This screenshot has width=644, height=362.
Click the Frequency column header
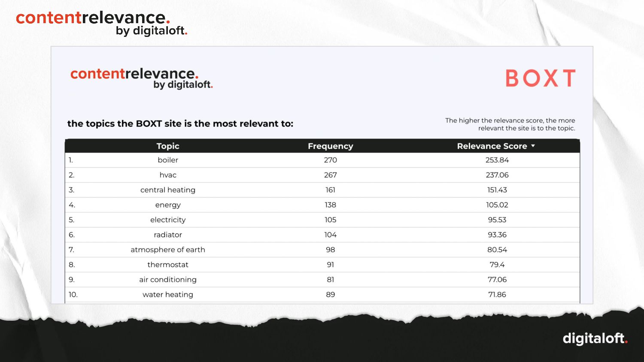coord(330,146)
